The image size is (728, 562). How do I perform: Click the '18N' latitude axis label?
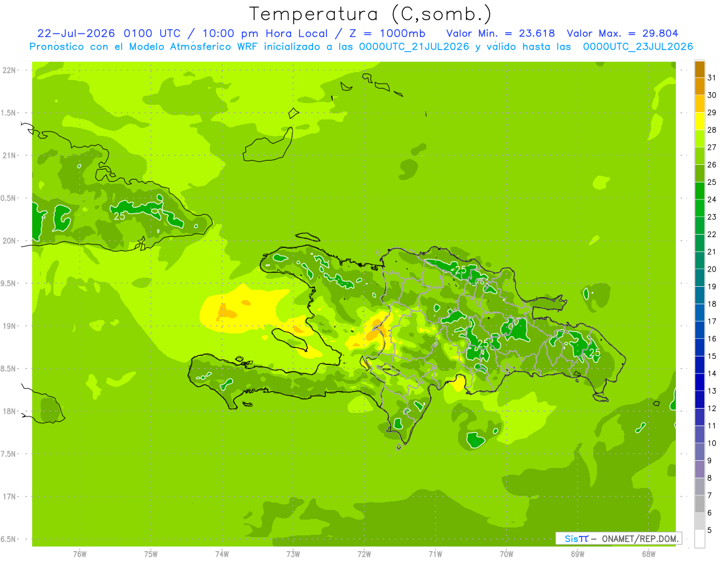pos(10,412)
